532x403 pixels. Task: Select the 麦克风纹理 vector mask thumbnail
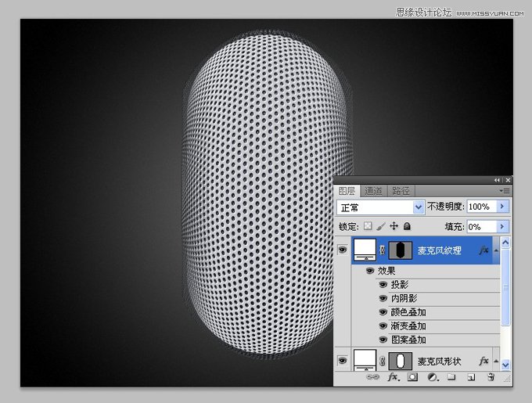click(400, 250)
